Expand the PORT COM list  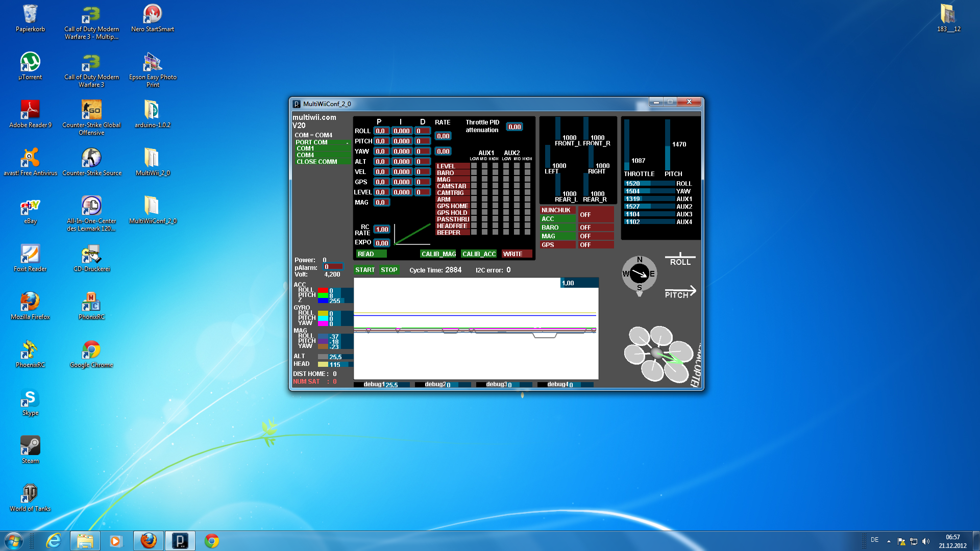tap(322, 142)
